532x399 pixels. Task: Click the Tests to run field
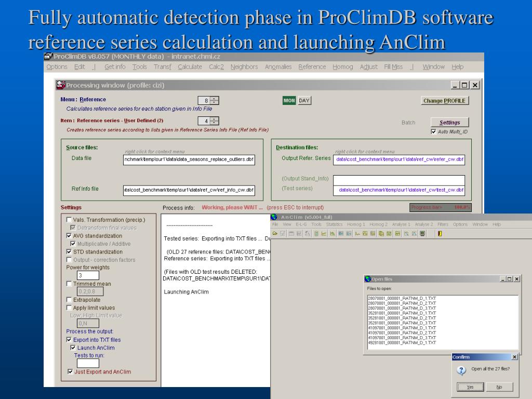pos(88,363)
